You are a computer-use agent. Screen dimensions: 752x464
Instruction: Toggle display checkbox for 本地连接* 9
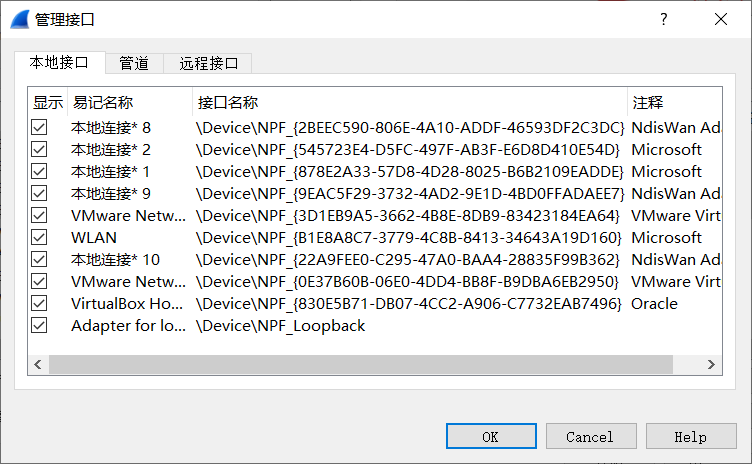click(39, 194)
